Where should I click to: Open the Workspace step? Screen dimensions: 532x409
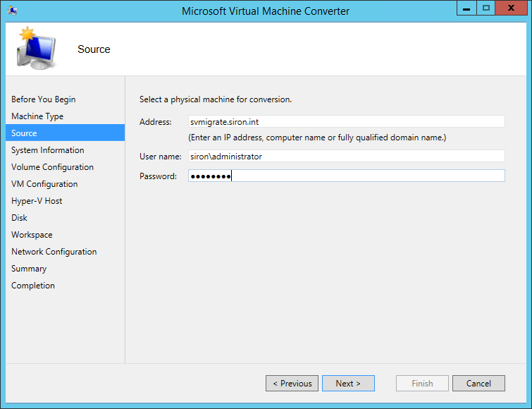point(32,235)
